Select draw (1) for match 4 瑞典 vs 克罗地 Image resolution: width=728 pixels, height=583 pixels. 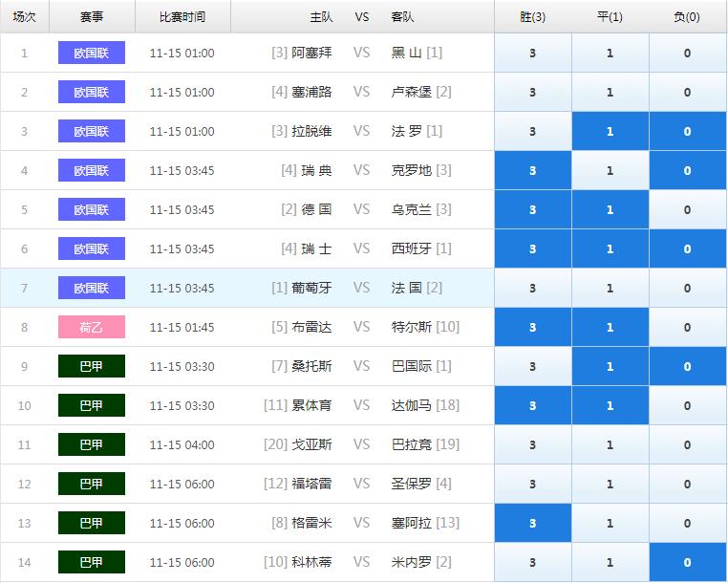click(x=610, y=170)
